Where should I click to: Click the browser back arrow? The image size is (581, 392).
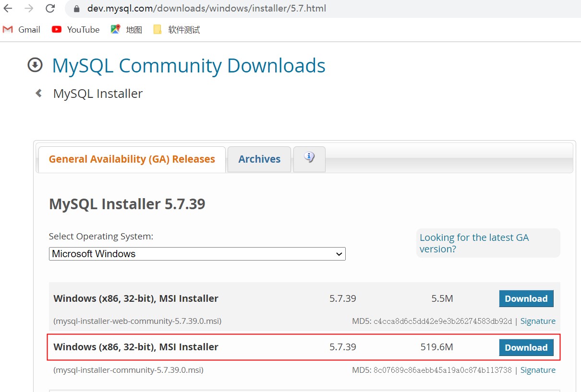click(8, 8)
